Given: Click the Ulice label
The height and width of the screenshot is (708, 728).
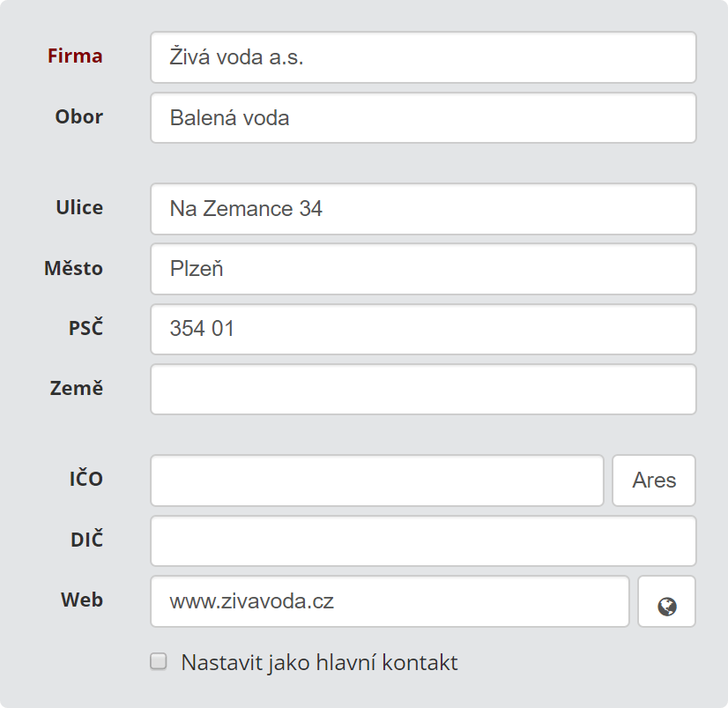Looking at the screenshot, I should [79, 207].
